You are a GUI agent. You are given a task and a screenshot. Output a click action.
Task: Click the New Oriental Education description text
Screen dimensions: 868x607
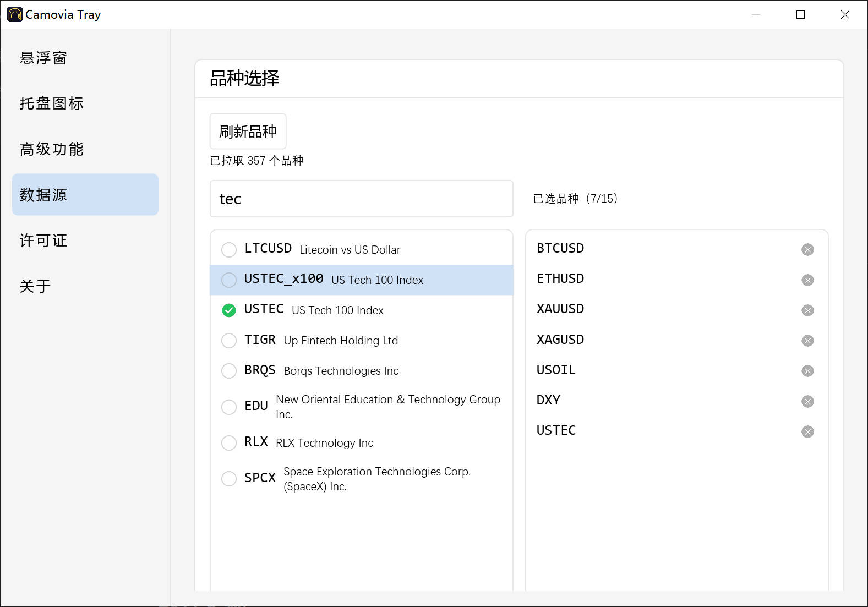point(388,407)
